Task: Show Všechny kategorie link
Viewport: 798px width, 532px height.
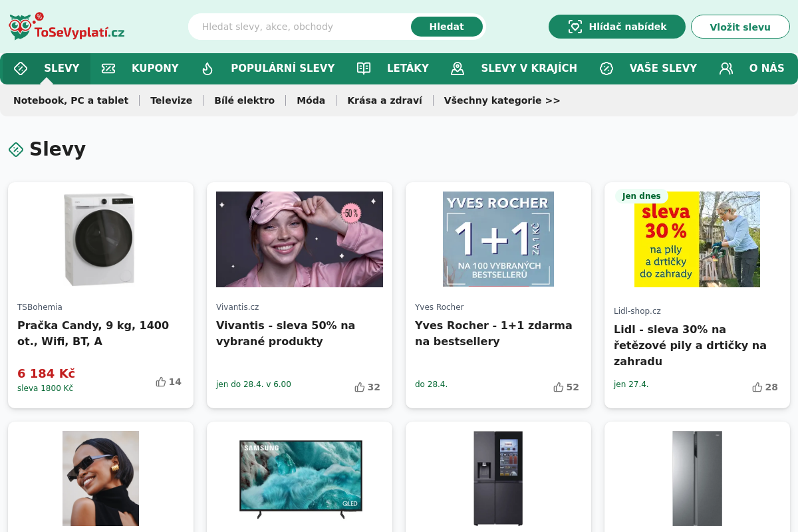Action: pyautogui.click(x=502, y=100)
